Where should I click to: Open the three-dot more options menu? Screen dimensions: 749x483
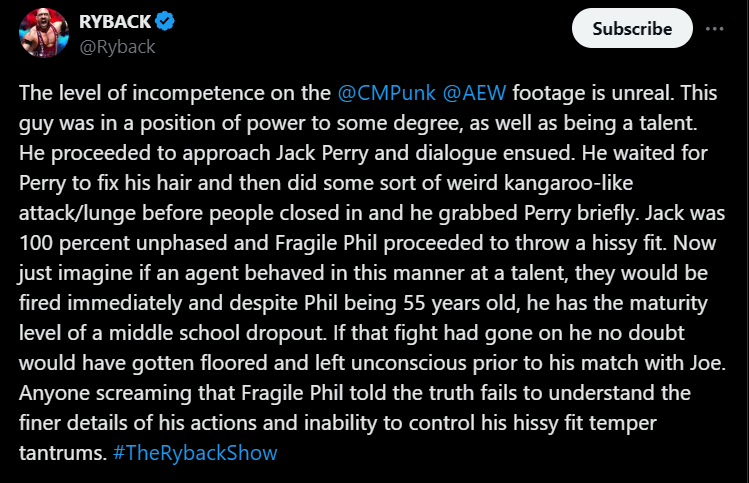[714, 29]
